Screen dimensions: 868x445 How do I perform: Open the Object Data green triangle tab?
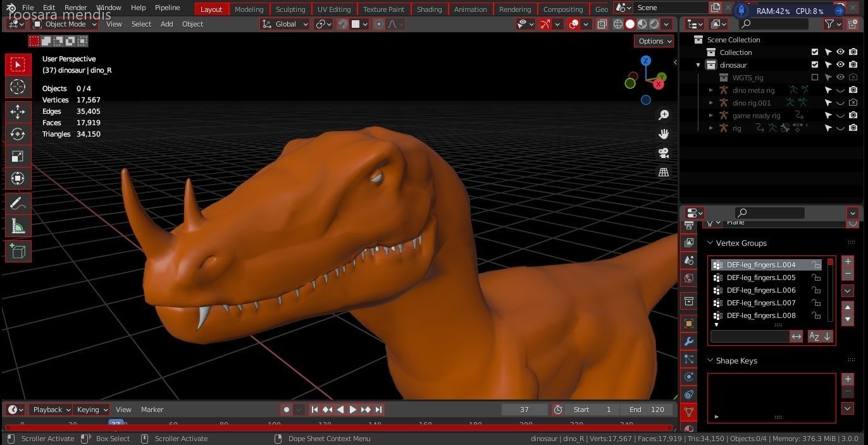[x=689, y=411]
